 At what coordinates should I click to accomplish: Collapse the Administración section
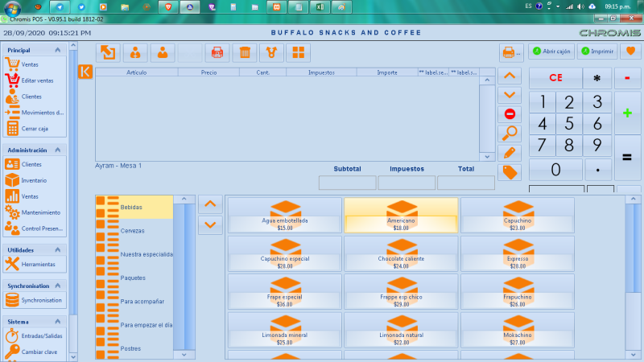57,150
